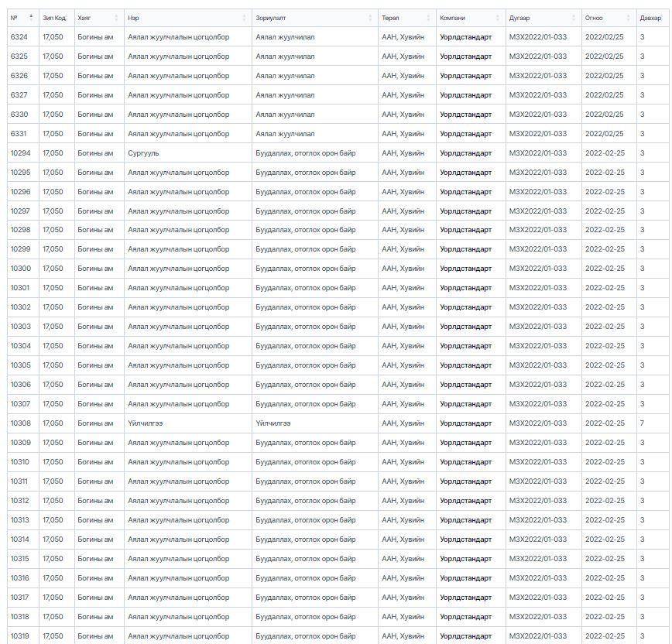Click floor value 7 in row 10308
Image resolution: width=672 pixels, height=644 pixels.
point(642,423)
